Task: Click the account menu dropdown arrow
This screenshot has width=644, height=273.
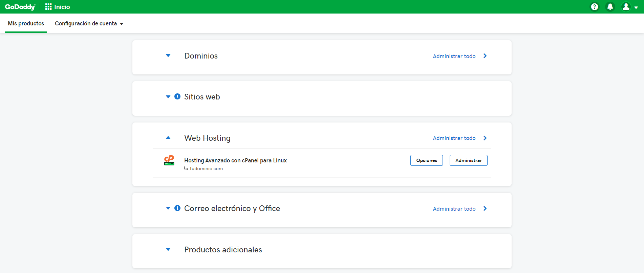Action: pyautogui.click(x=636, y=7)
